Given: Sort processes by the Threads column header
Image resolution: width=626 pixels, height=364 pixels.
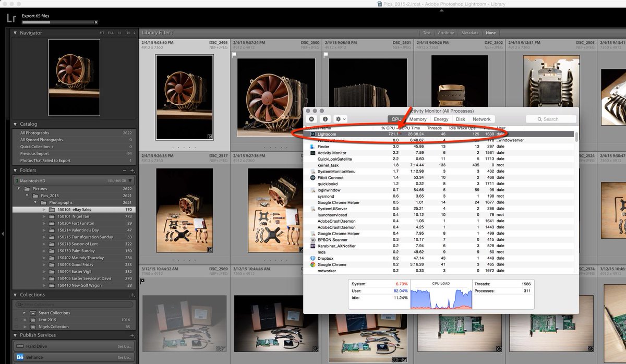Looking at the screenshot, I should coord(435,128).
